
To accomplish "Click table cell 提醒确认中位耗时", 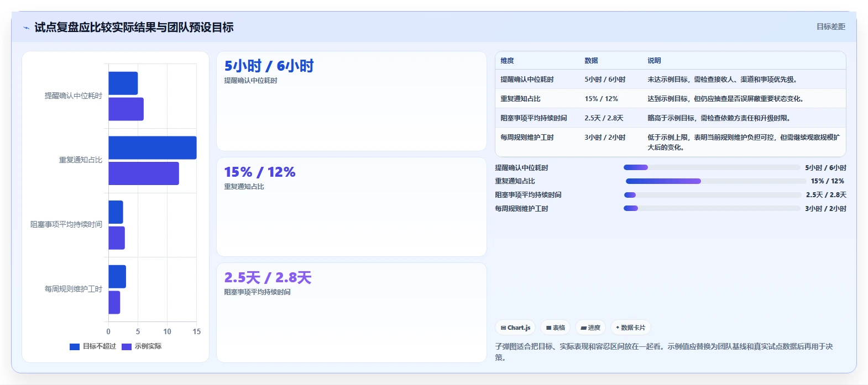I will (x=527, y=80).
